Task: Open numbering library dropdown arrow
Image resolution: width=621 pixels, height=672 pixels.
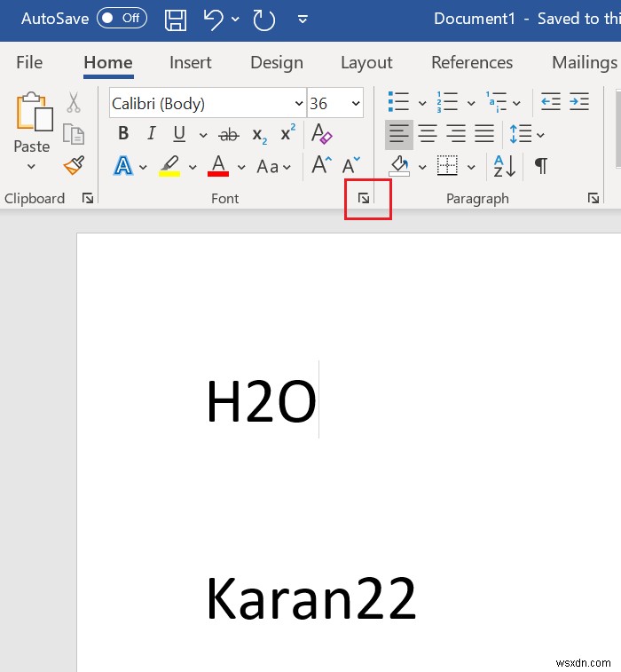Action: point(471,103)
